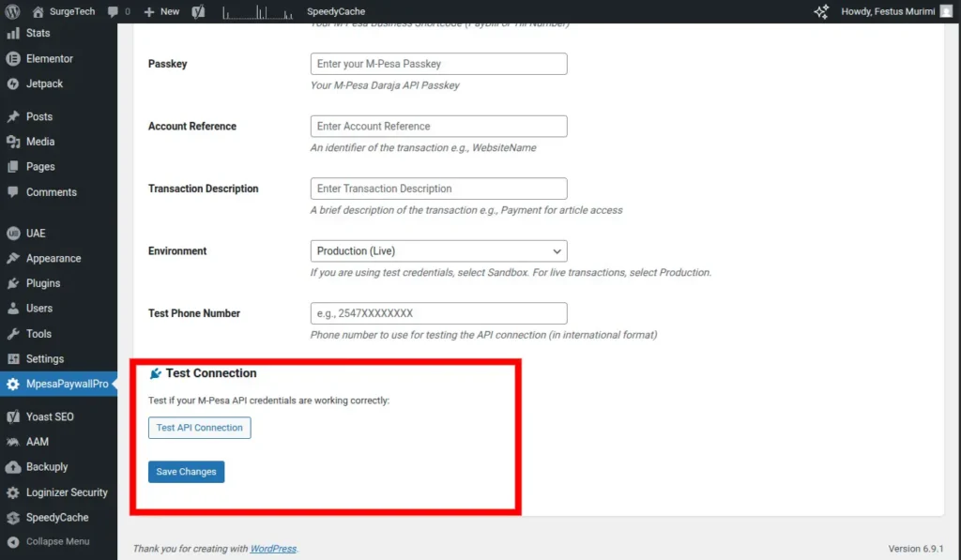961x560 pixels.
Task: Select MpesaPaywallPro menu item
Action: (66, 384)
